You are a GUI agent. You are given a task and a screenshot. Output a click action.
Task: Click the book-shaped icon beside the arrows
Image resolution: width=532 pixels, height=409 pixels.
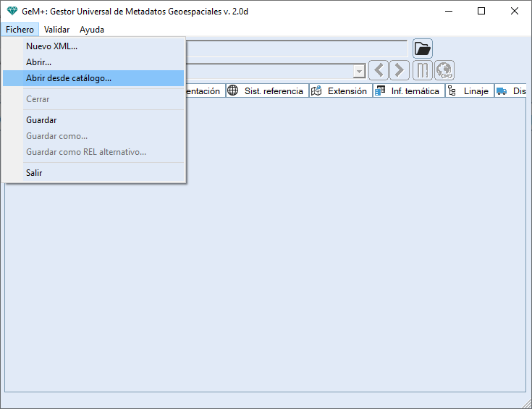click(x=423, y=70)
